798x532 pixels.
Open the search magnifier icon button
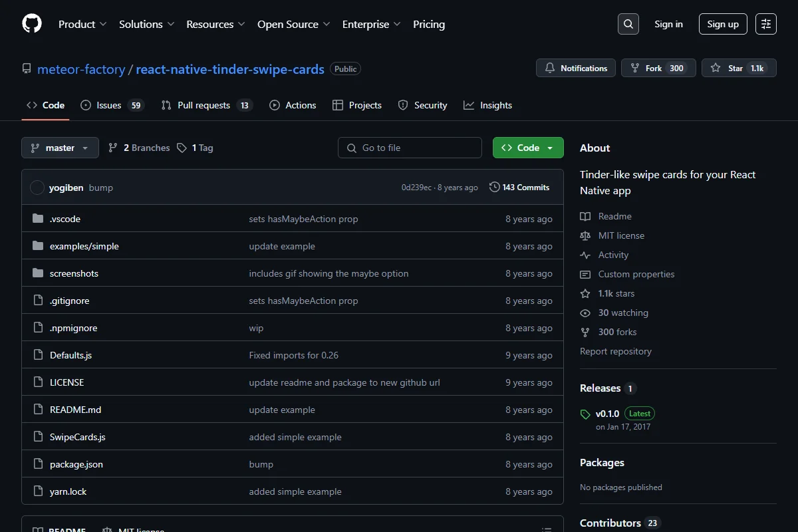pos(628,24)
